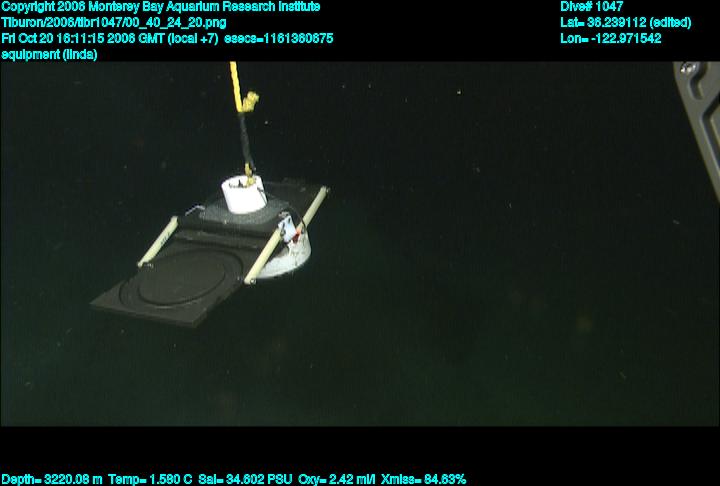Image resolution: width=720 pixels, height=486 pixels.
Task: Click the Lat= 36.239112 (edited) readout
Action: coord(625,23)
